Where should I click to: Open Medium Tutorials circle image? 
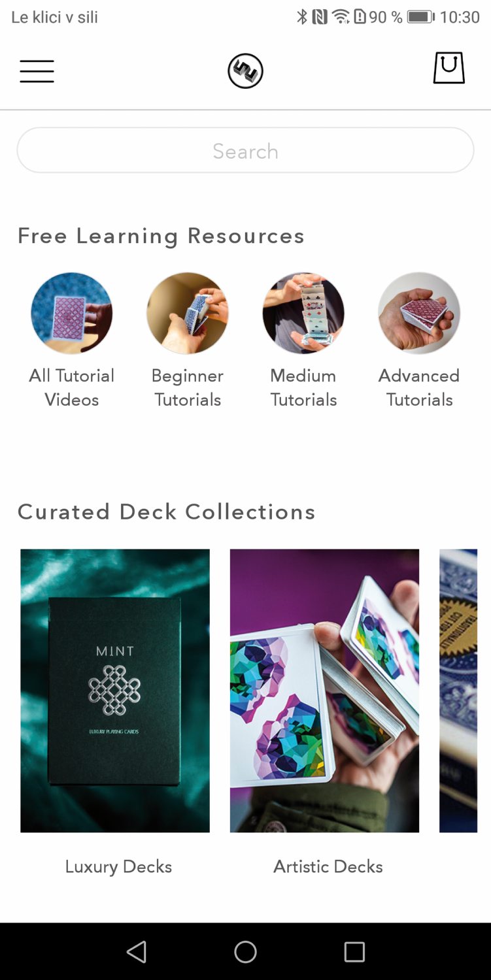(x=303, y=313)
